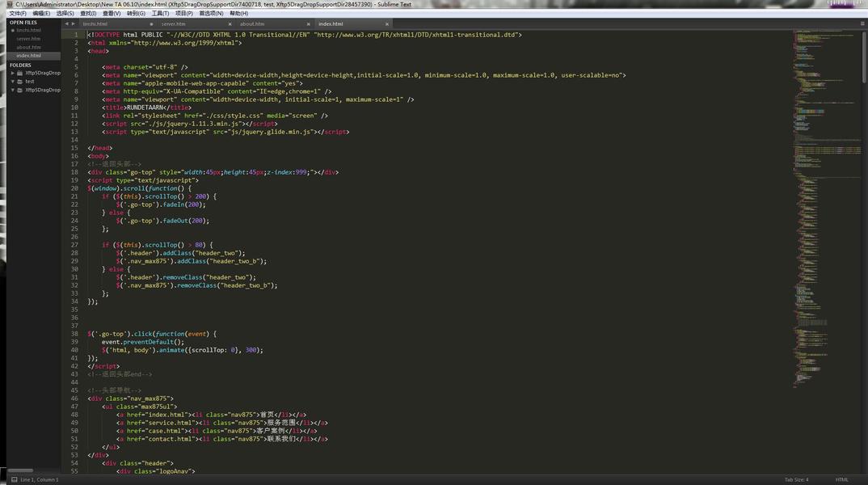Open the tab list dropdown at the tab bar's end

(862, 23)
